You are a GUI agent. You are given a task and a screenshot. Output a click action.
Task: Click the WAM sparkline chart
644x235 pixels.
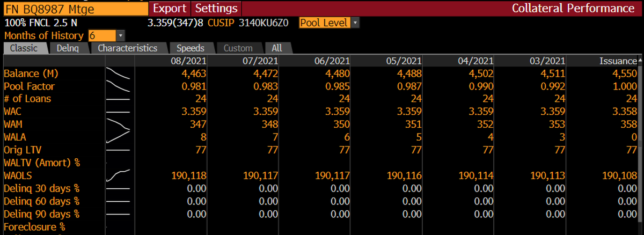[x=118, y=124]
